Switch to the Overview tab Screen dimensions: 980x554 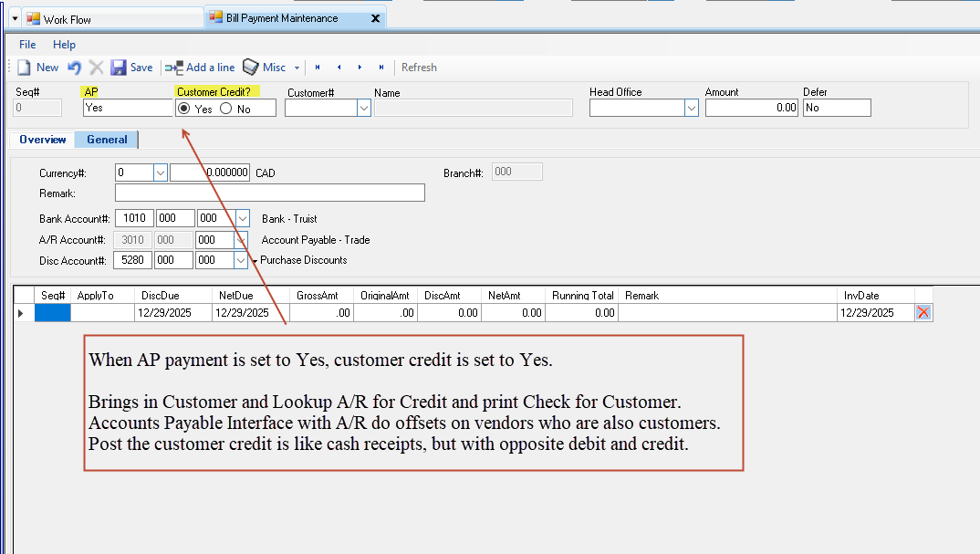pyautogui.click(x=43, y=140)
